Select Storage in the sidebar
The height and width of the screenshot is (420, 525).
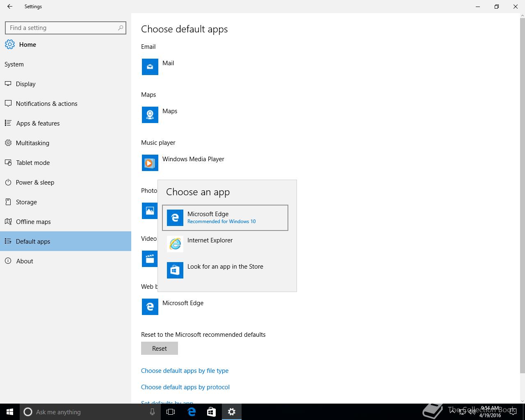pyautogui.click(x=66, y=202)
